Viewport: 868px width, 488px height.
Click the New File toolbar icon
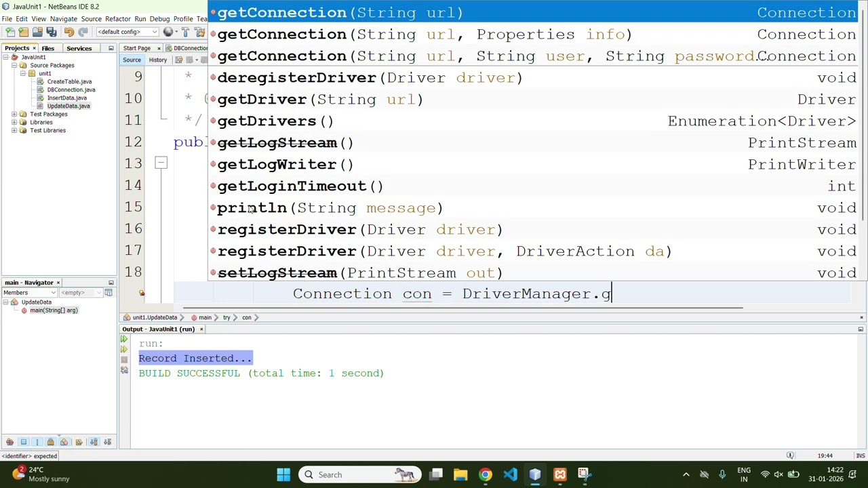10,32
